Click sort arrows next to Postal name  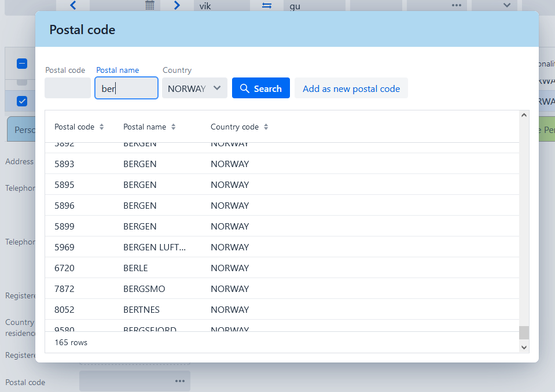173,127
